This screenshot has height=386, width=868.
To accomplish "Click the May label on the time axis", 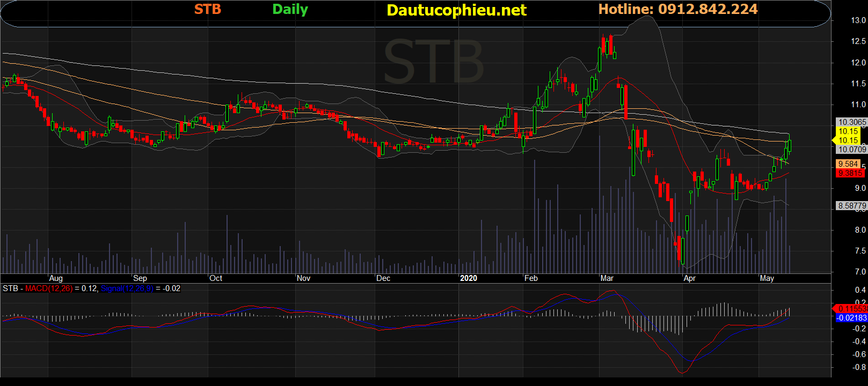I will click(x=767, y=278).
